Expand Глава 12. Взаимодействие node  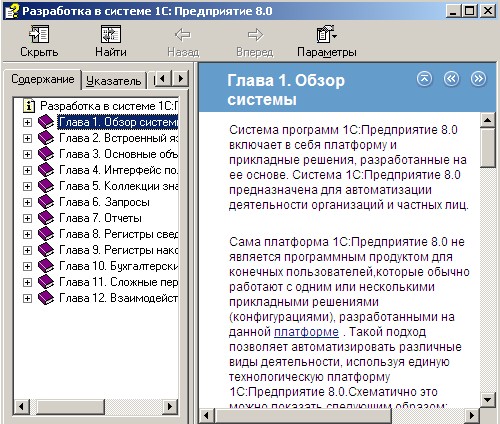(x=27, y=298)
